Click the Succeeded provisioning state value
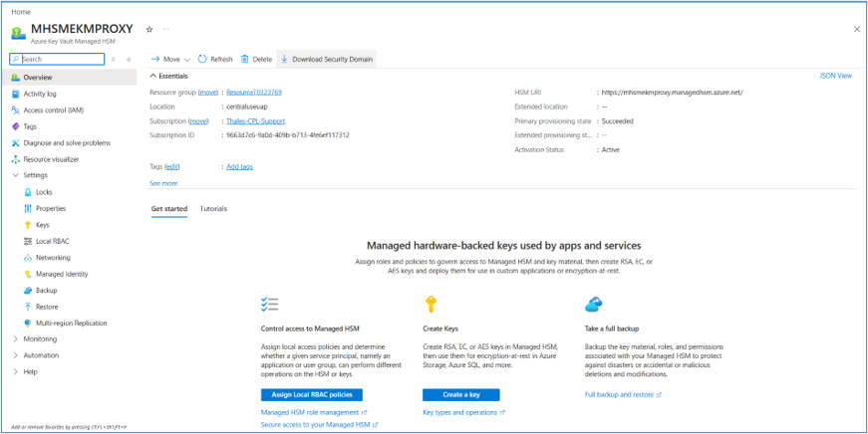Image resolution: width=868 pixels, height=434 pixels. point(617,121)
